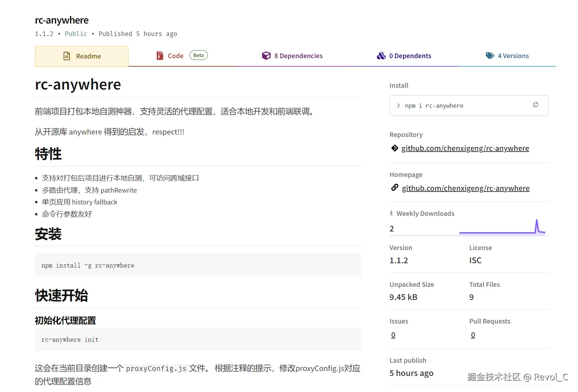Click the Weekly Downloads download arrow icon

tap(391, 213)
